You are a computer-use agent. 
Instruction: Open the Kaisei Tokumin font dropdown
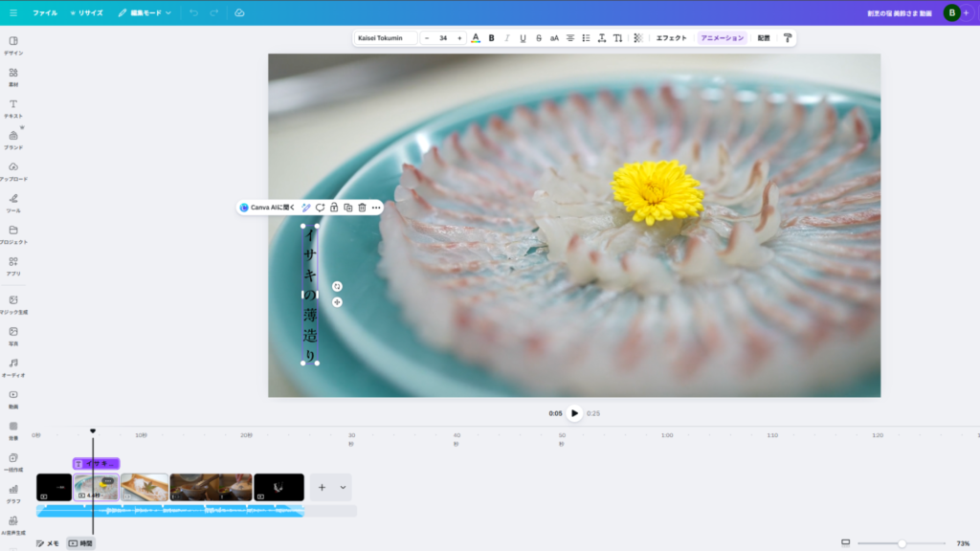pos(385,38)
